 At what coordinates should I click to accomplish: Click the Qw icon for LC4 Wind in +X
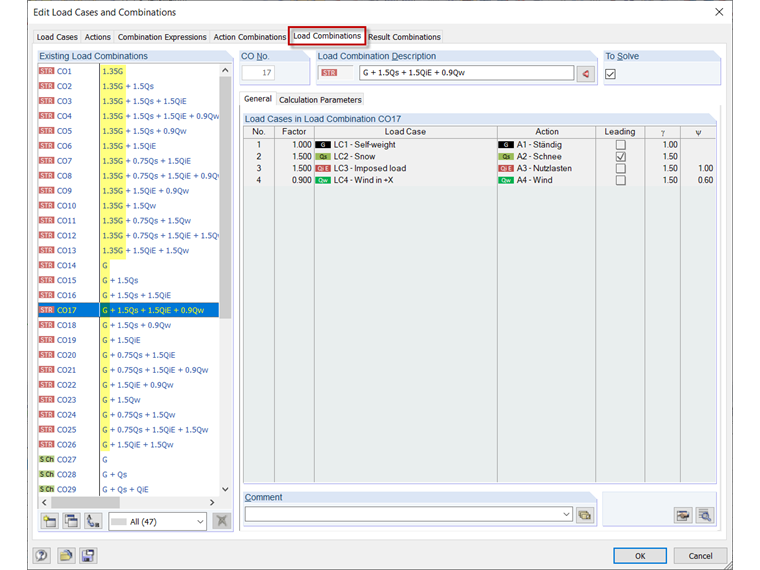pos(323,180)
